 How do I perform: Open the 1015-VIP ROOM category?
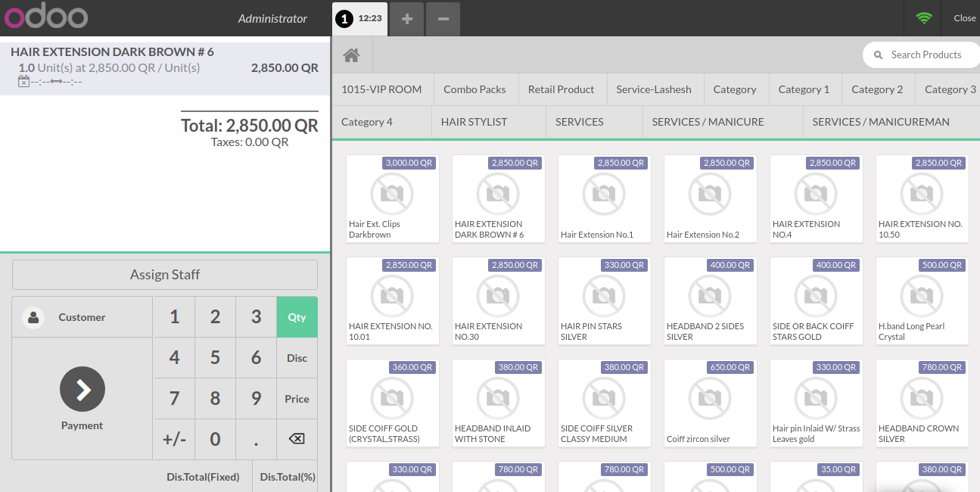pos(381,89)
